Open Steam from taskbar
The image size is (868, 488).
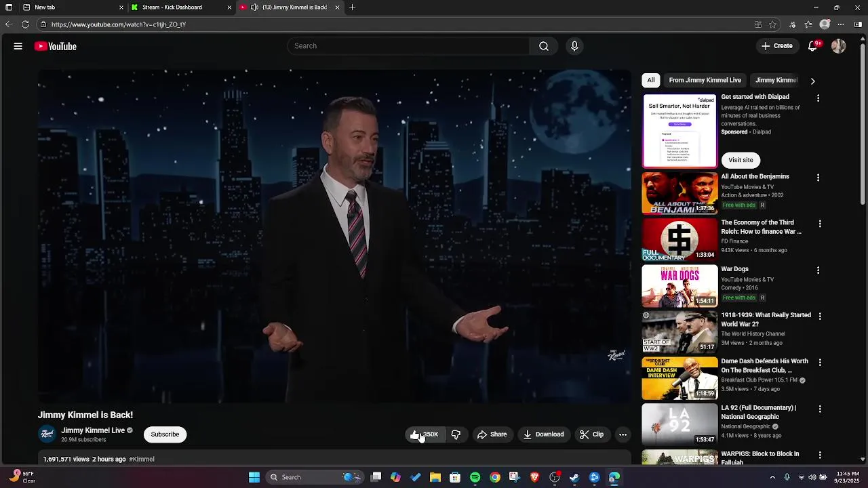point(574,477)
